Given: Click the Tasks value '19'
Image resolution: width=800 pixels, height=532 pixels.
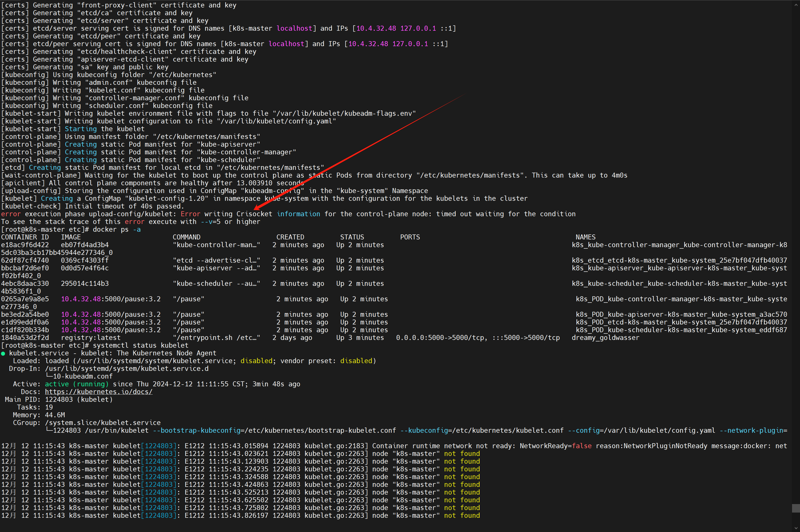Looking at the screenshot, I should [49, 408].
